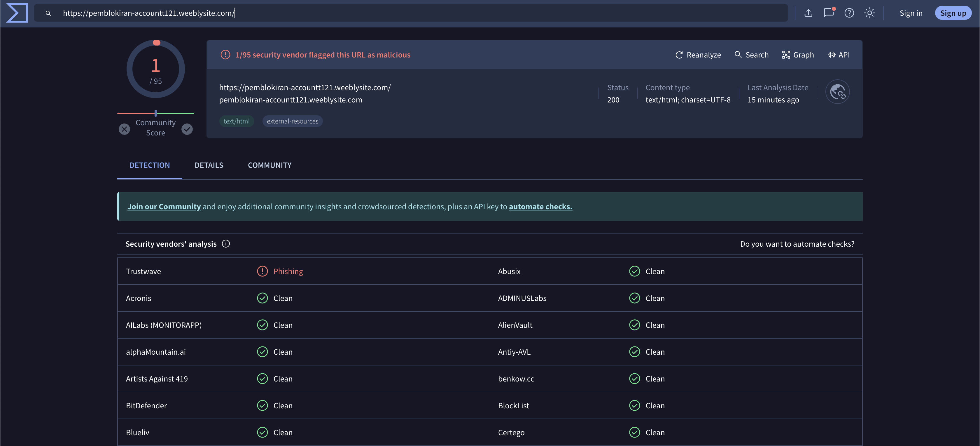Vote negative with the Community Score X icon
The width and height of the screenshot is (980, 446).
pos(125,129)
